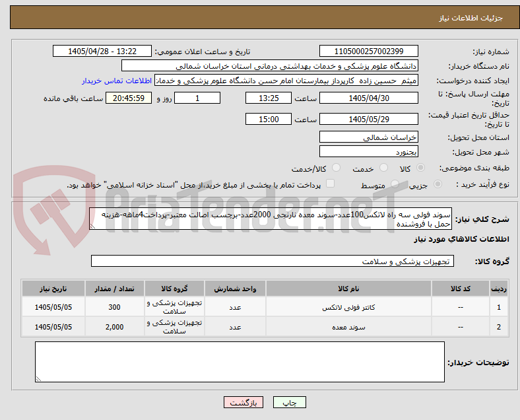Click the چاپ (print) button
The height and width of the screenshot is (420, 520).
coord(289,402)
